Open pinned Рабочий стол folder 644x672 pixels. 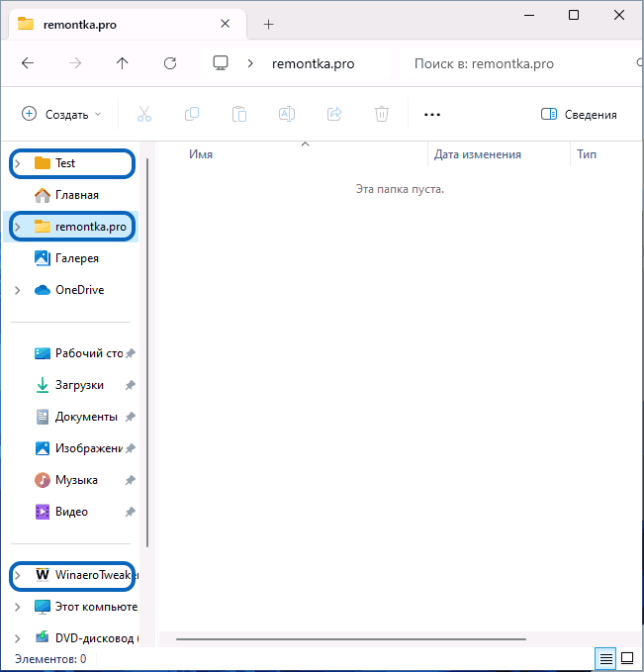tap(79, 353)
